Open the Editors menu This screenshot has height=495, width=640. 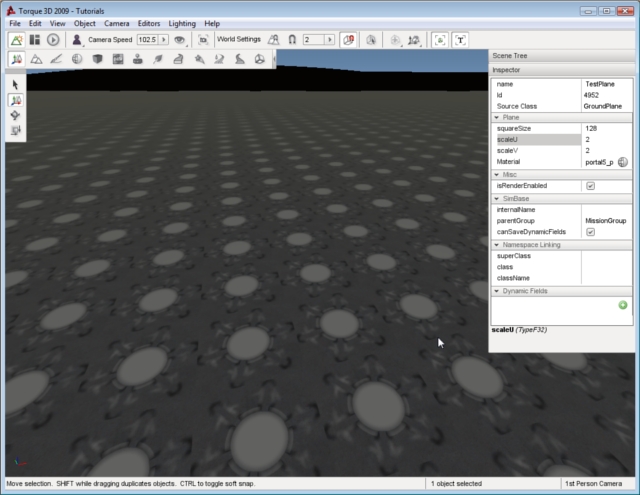click(148, 23)
